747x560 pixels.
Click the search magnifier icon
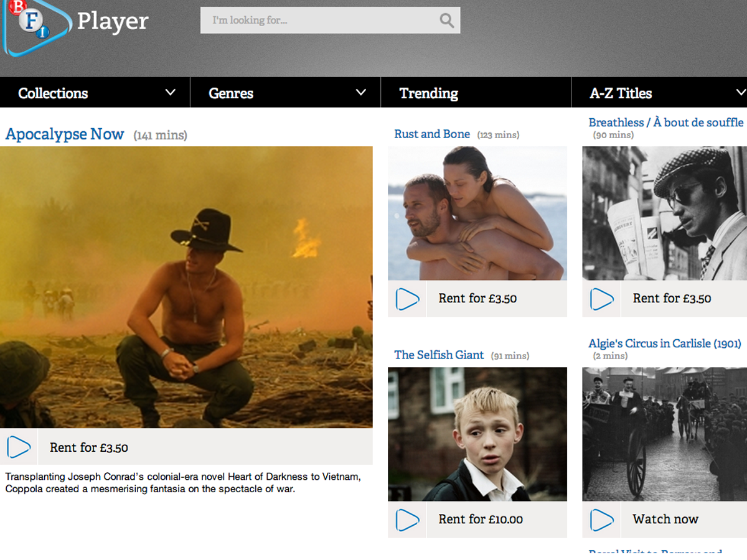tap(447, 21)
